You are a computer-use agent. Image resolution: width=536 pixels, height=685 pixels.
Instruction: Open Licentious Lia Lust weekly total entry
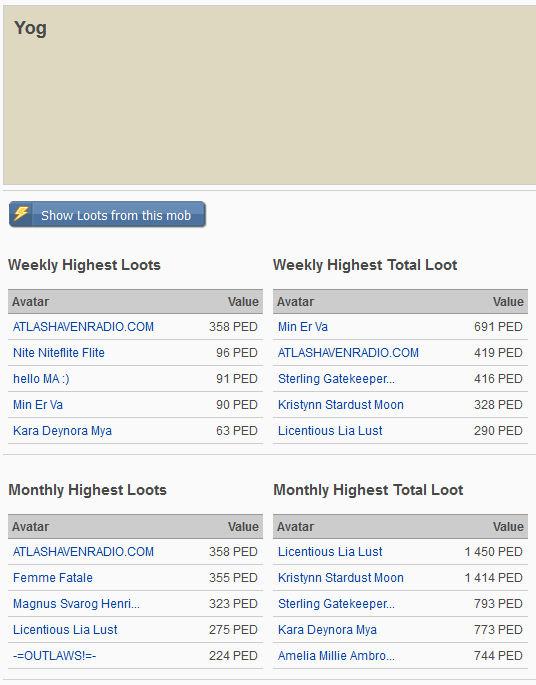(330, 431)
